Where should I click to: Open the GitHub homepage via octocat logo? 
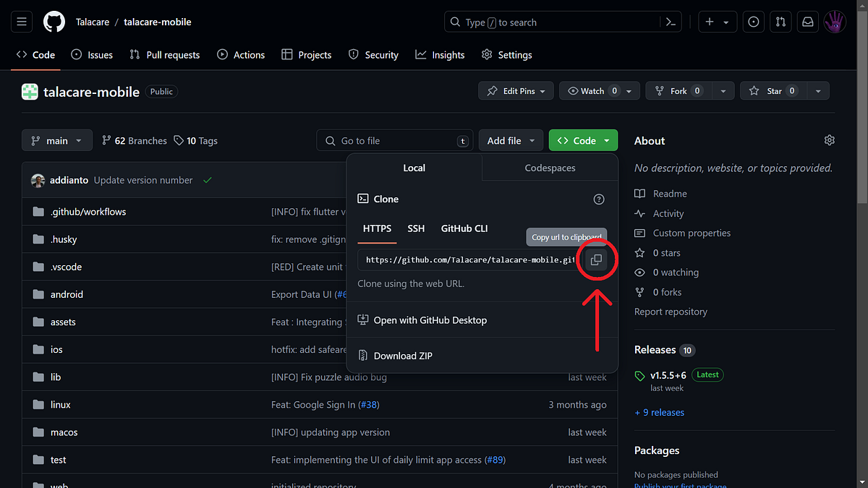[54, 22]
